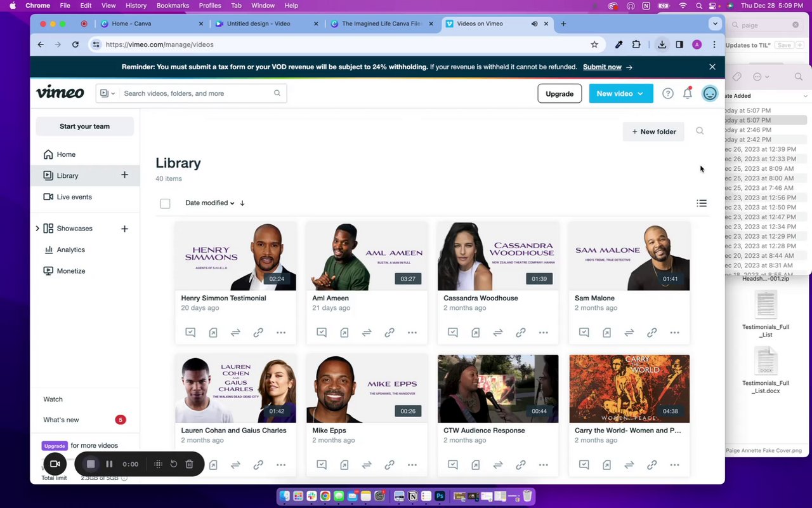Open Vimeo notifications bell
Image resolution: width=812 pixels, height=508 pixels.
click(x=688, y=93)
